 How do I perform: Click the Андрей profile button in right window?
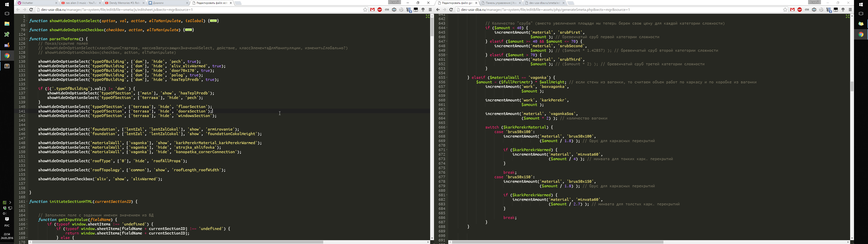click(814, 2)
